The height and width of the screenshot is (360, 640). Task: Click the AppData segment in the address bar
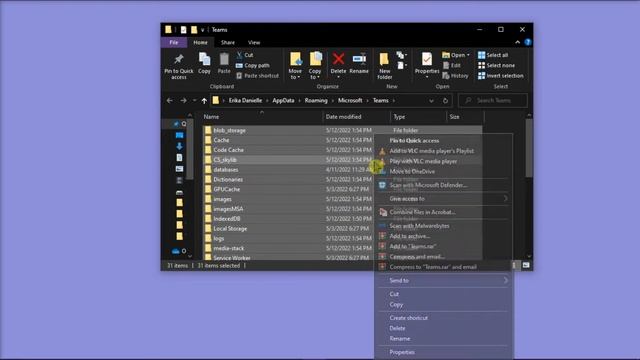[x=283, y=100]
